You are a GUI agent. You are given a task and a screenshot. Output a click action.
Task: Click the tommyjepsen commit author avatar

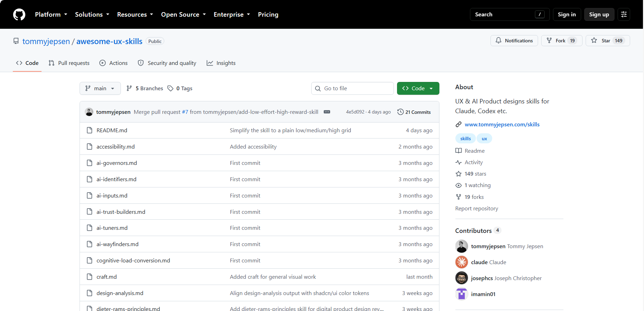point(89,112)
